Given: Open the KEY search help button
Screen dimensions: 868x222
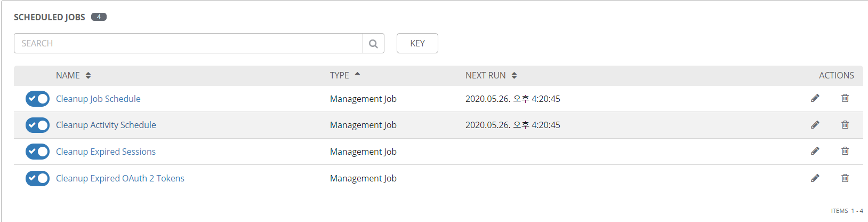Looking at the screenshot, I should pos(417,43).
